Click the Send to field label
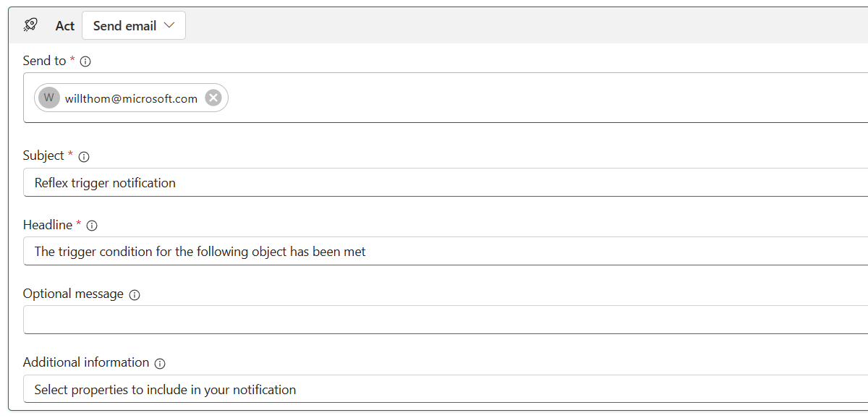Viewport: 868px width, 418px height. [44, 61]
